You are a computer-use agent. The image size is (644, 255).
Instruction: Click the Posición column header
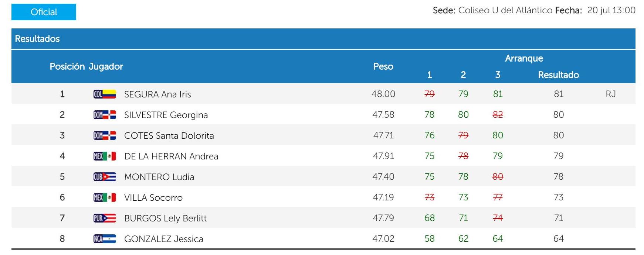tap(67, 66)
